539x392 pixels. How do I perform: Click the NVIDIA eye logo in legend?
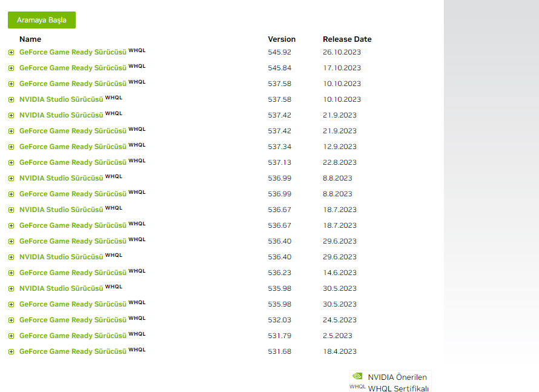click(357, 376)
